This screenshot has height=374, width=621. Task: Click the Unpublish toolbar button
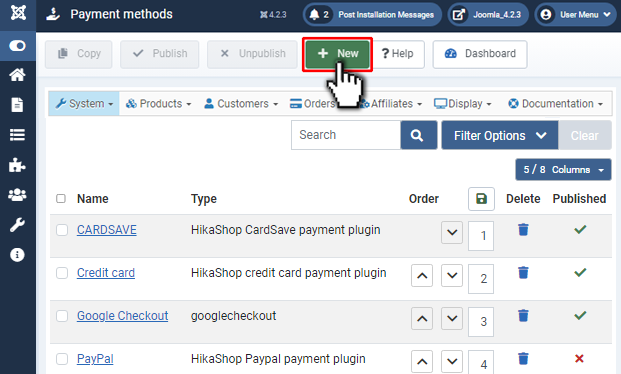(252, 54)
